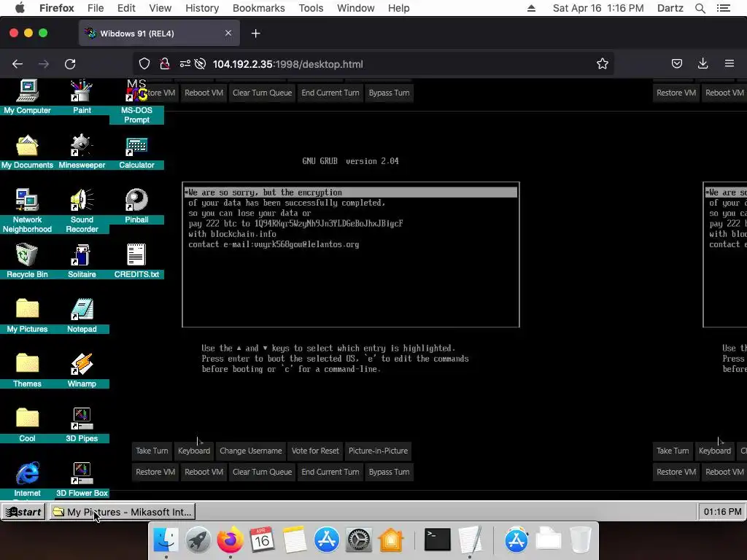The width and height of the screenshot is (747, 560).
Task: Show the Firefox downloads panel
Action: 703,64
